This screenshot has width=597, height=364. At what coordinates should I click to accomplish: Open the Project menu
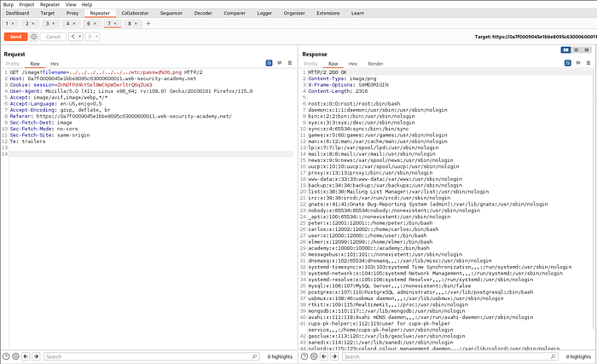[28, 4]
